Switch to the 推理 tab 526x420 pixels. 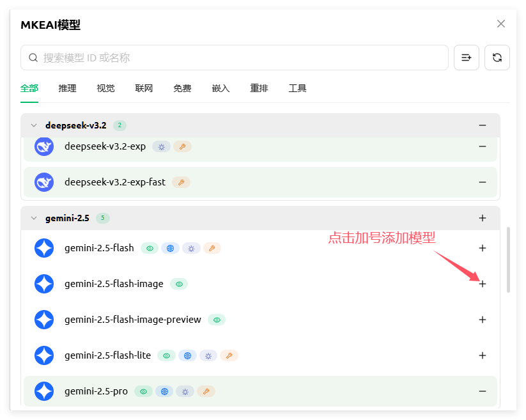click(67, 88)
